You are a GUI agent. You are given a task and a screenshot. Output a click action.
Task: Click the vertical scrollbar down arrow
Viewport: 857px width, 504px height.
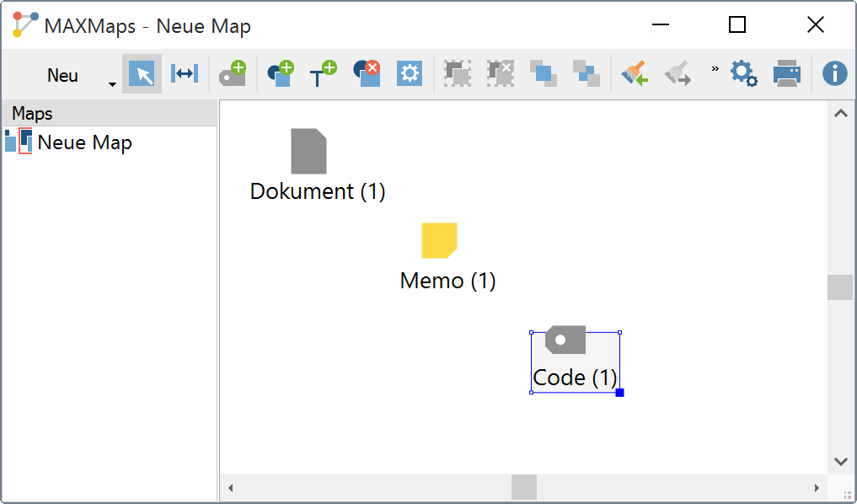(841, 461)
